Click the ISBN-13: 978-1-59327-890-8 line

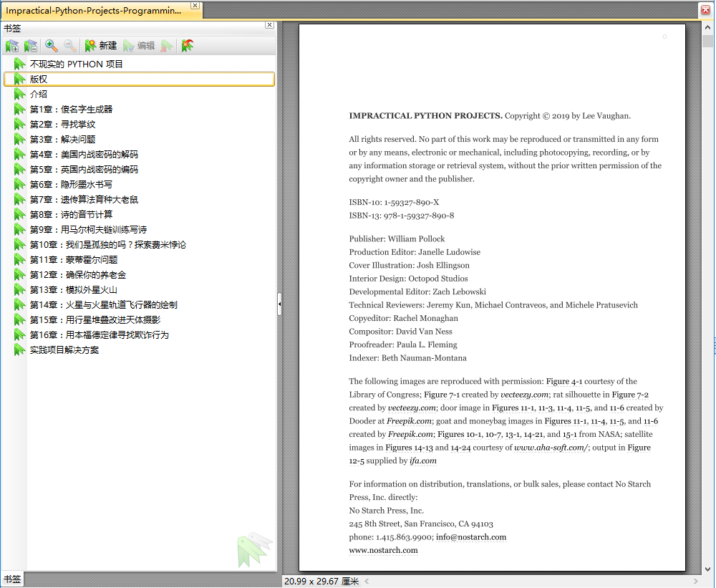(402, 215)
